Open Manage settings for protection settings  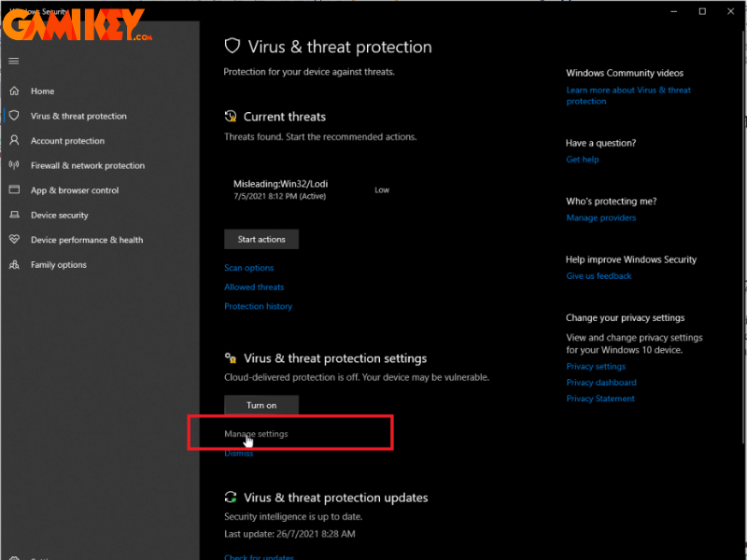click(256, 433)
